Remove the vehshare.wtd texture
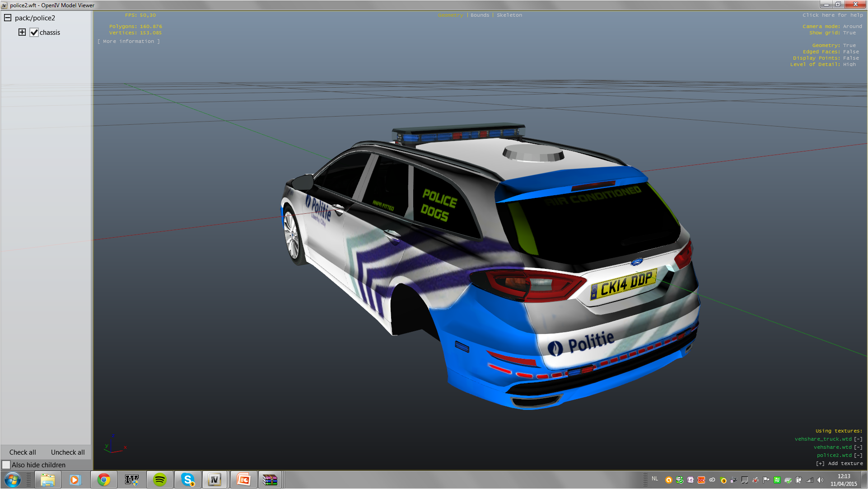 pyautogui.click(x=858, y=447)
